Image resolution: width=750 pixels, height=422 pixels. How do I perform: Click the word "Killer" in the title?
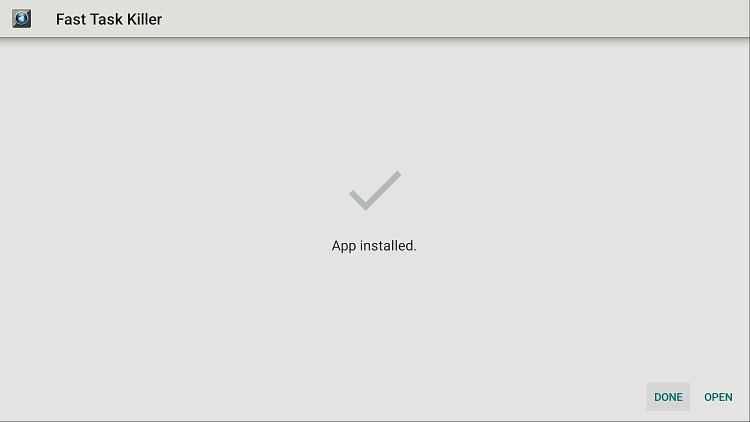coord(144,19)
